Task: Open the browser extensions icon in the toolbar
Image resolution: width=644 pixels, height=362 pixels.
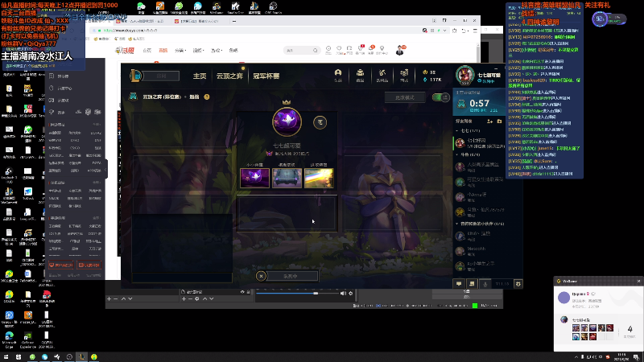Action: click(x=454, y=31)
